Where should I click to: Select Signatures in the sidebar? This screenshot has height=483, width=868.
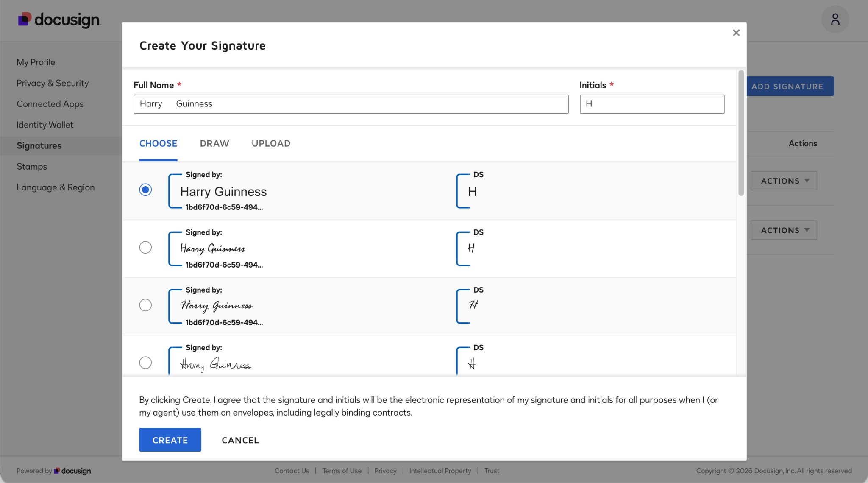pos(39,145)
